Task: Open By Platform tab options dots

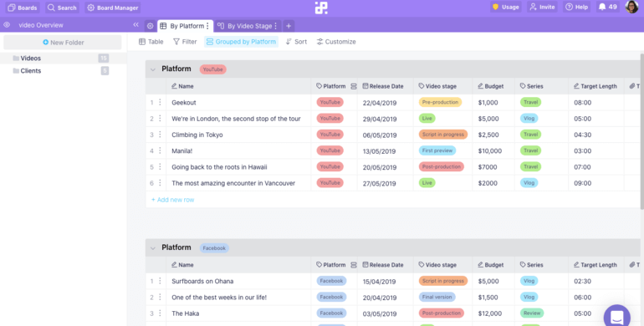Action: pos(207,26)
